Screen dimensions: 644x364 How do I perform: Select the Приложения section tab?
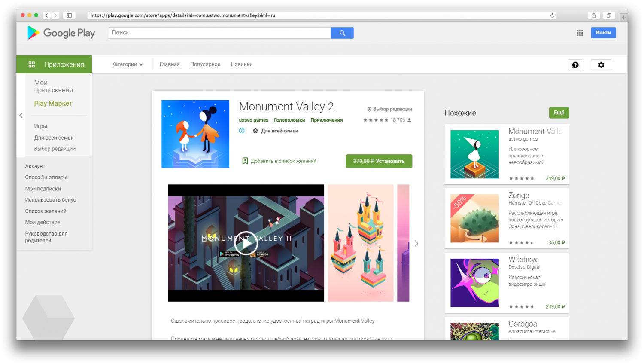coord(54,64)
